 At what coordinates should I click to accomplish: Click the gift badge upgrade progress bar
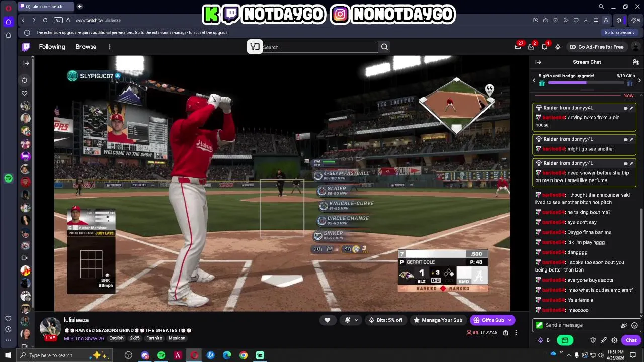(587, 83)
